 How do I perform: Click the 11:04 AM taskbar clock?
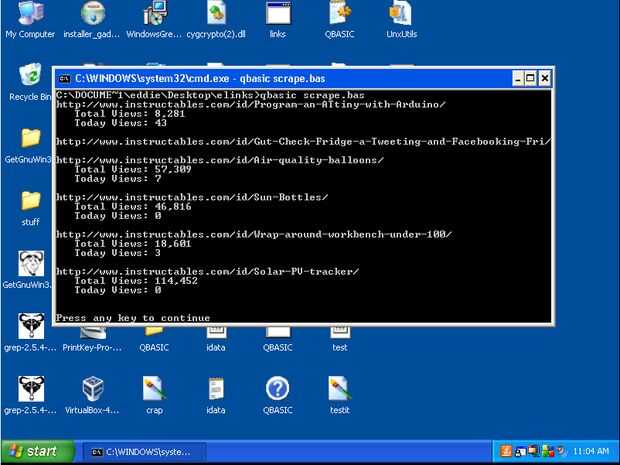[591, 451]
